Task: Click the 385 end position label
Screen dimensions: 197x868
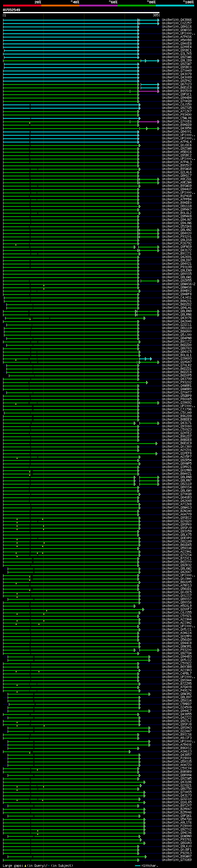Action: (155, 15)
